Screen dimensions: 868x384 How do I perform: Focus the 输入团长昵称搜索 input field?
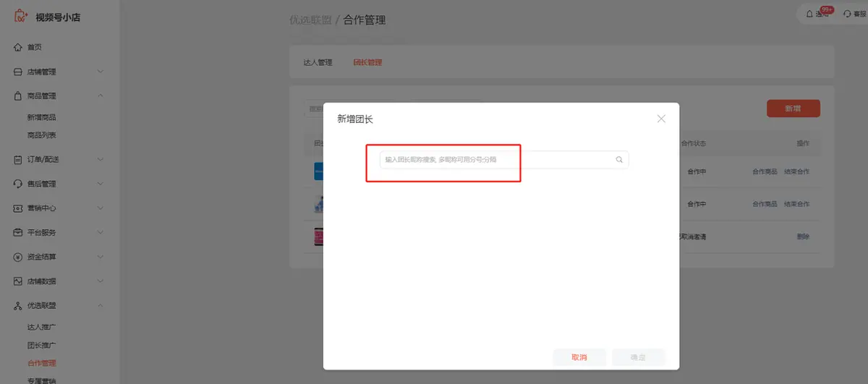pos(504,160)
